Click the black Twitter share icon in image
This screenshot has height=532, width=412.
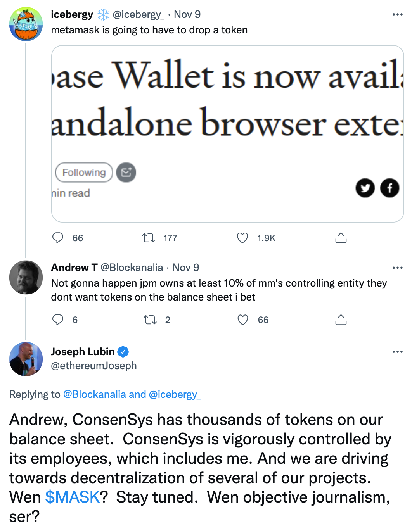tap(365, 188)
